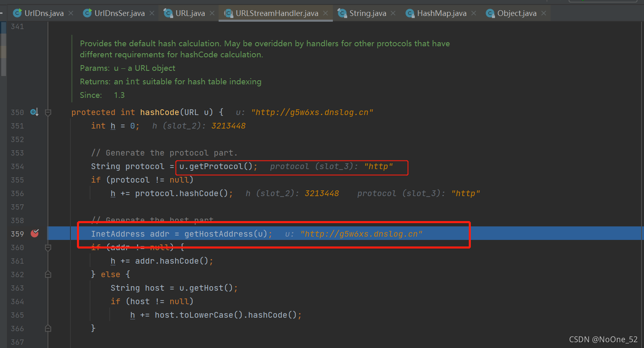
Task: Click line number 356 in the gutter
Action: pos(18,193)
